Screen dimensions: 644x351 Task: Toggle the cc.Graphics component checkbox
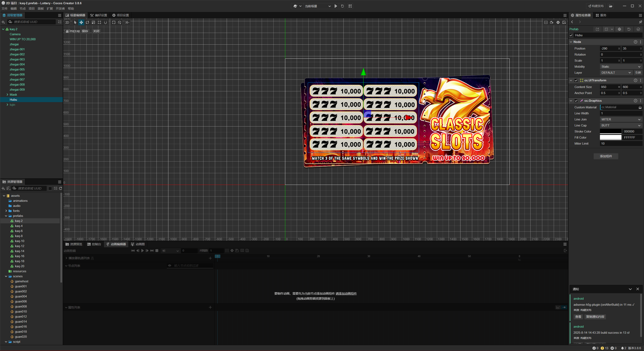coord(576,100)
